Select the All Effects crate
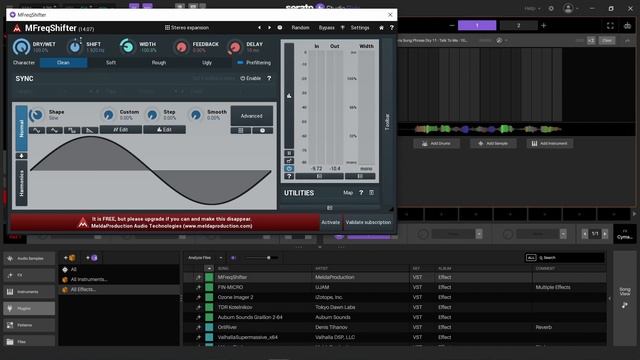Viewport: 640px width, 360px height. pos(119,289)
